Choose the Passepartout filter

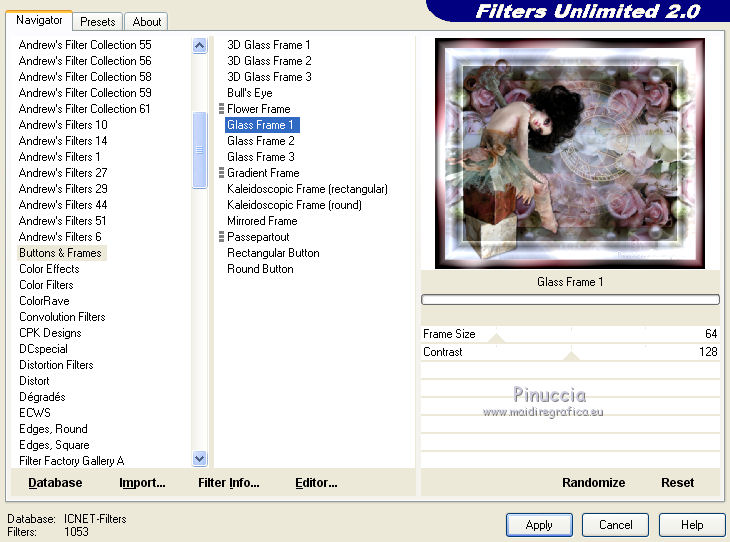pos(258,237)
